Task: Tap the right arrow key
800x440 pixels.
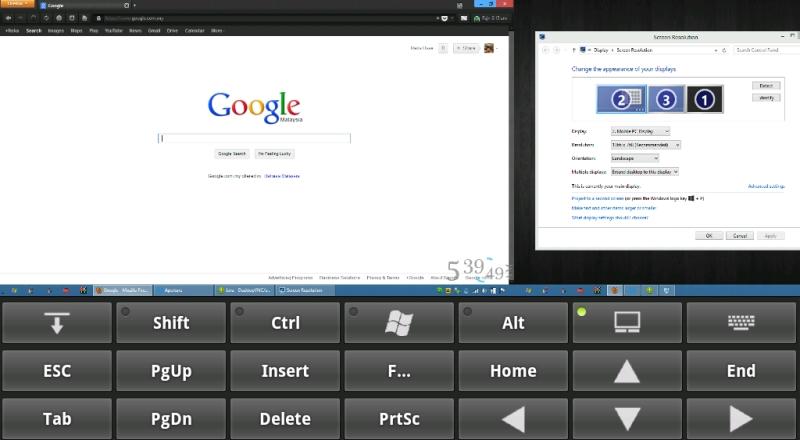Action: (x=741, y=419)
